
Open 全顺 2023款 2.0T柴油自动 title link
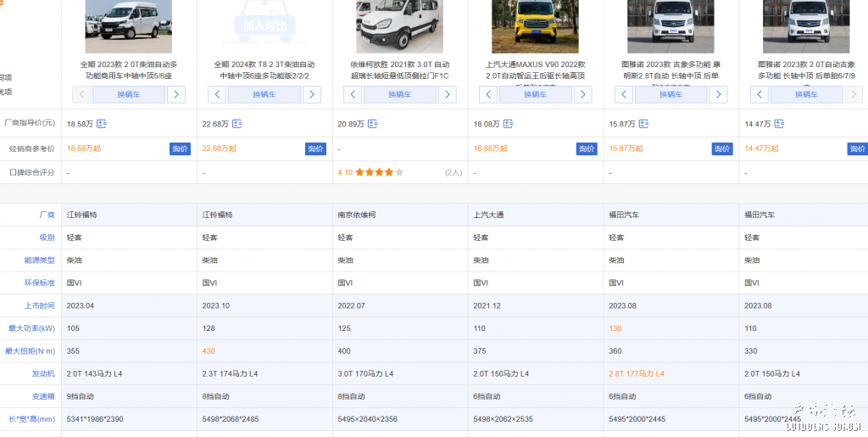pyautogui.click(x=129, y=70)
